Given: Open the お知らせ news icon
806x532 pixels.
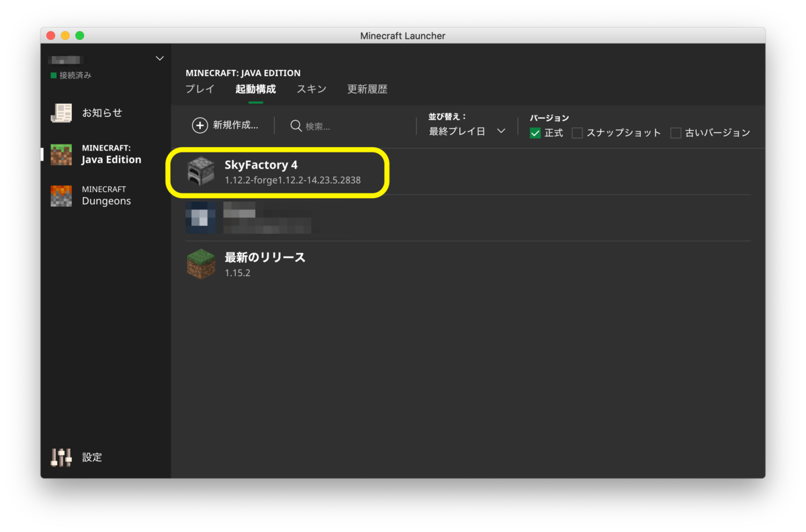Looking at the screenshot, I should [61, 113].
